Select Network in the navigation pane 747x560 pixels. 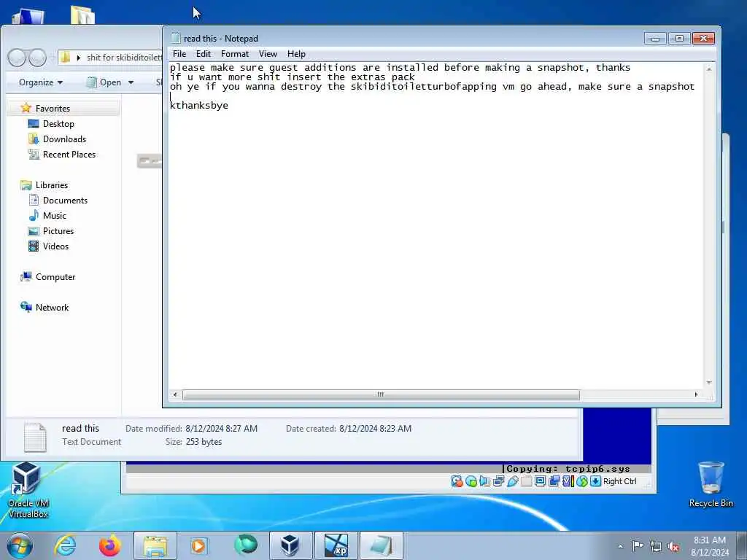pyautogui.click(x=52, y=308)
